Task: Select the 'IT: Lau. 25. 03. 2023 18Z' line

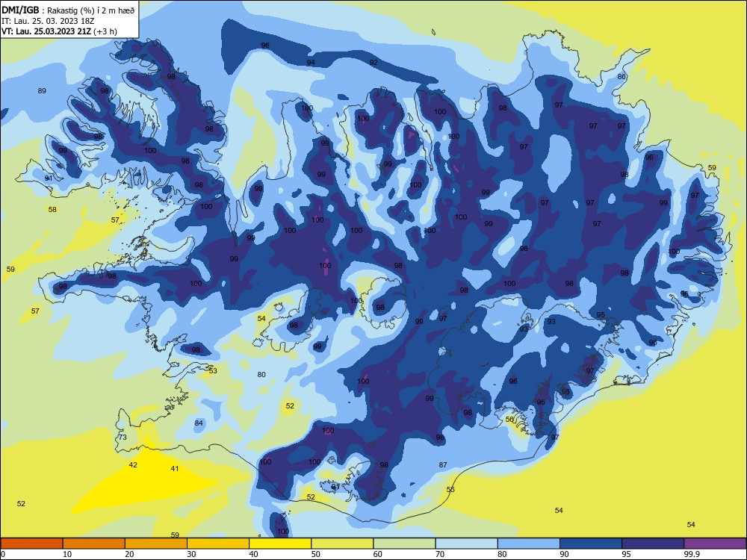Action: pyautogui.click(x=49, y=21)
